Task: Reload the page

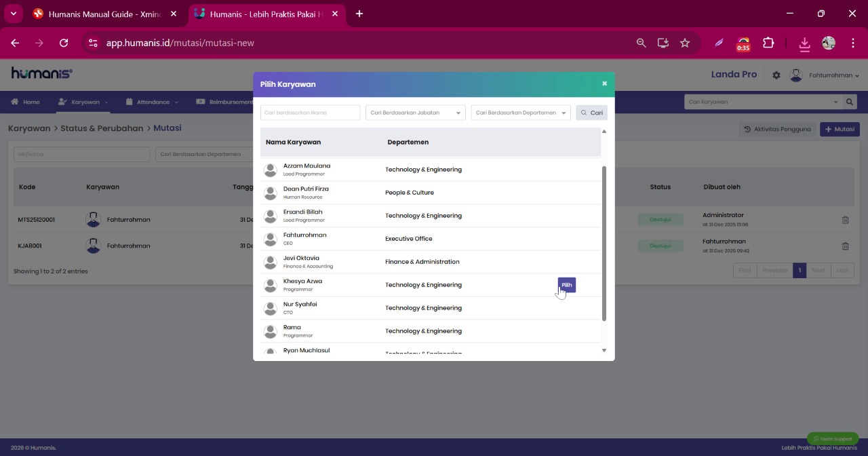Action: pos(64,43)
